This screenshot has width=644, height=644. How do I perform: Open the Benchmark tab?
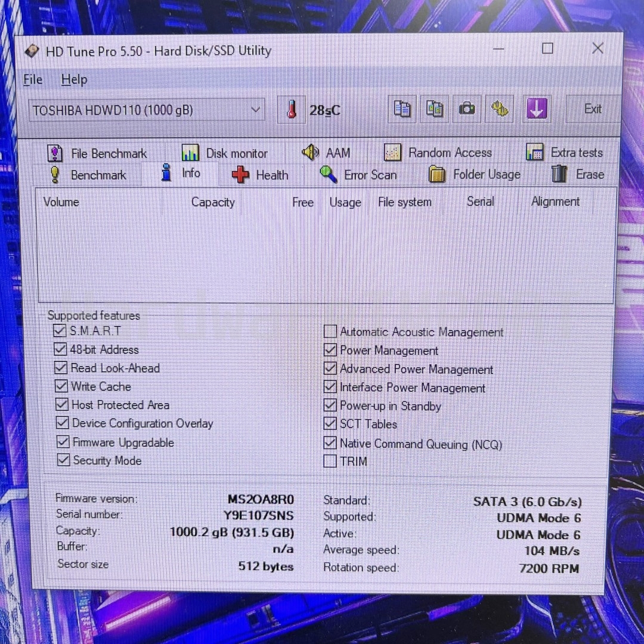pos(88,175)
